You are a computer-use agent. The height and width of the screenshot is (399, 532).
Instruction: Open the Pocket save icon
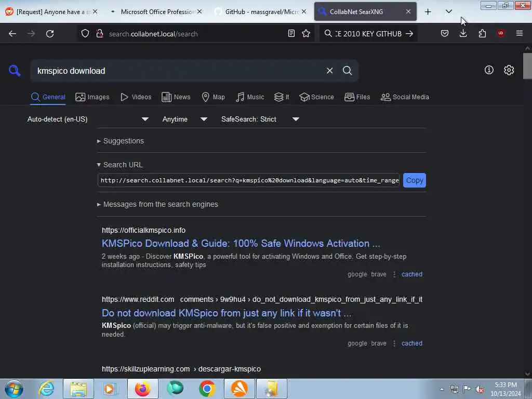coord(445,33)
